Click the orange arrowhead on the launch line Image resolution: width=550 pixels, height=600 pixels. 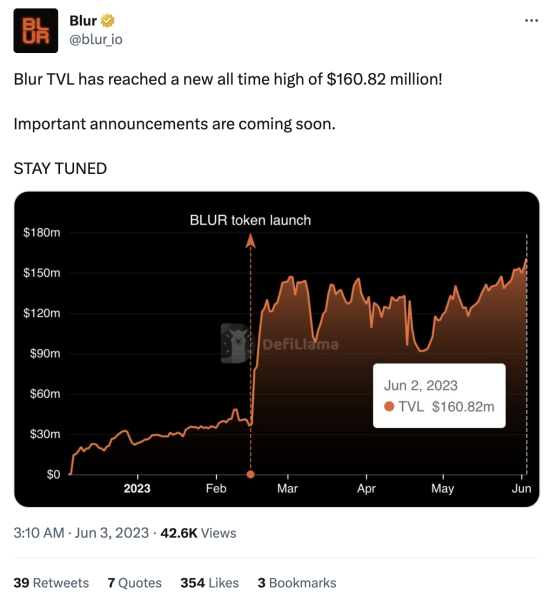[250, 241]
